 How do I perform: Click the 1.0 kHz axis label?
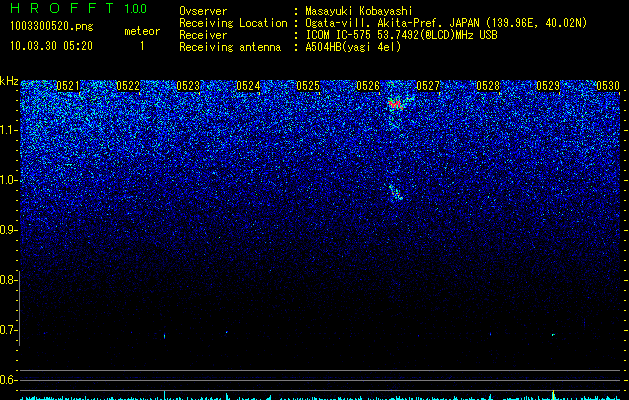9,180
